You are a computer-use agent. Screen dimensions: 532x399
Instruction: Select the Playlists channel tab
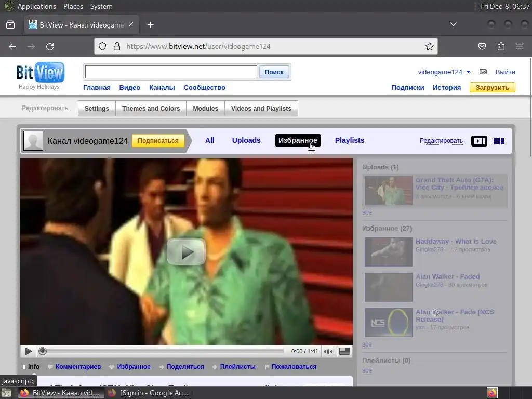click(350, 140)
